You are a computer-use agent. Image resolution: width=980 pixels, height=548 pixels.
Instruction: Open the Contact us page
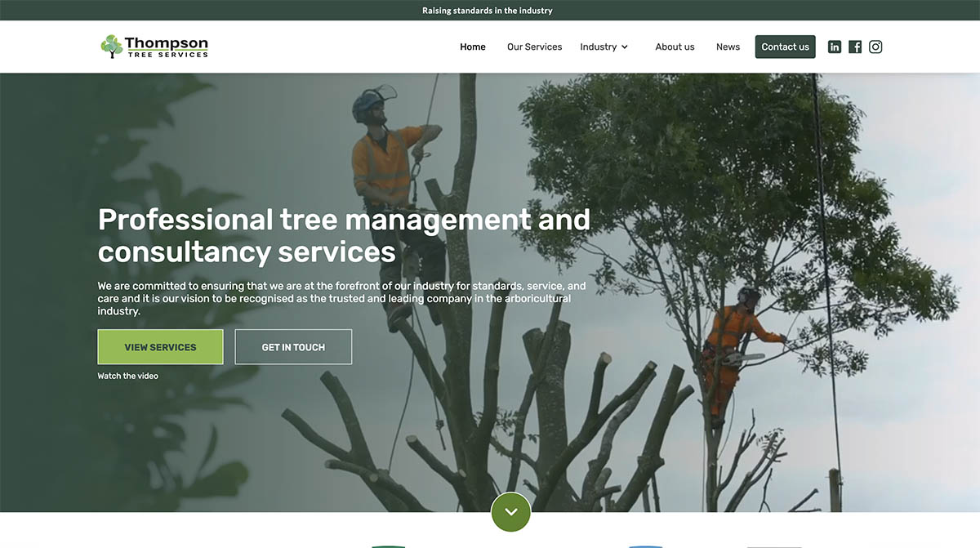[x=785, y=47]
